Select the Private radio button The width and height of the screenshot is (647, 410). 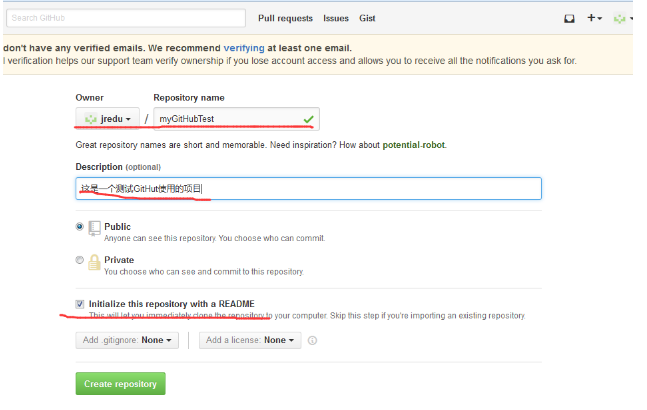[x=80, y=260]
